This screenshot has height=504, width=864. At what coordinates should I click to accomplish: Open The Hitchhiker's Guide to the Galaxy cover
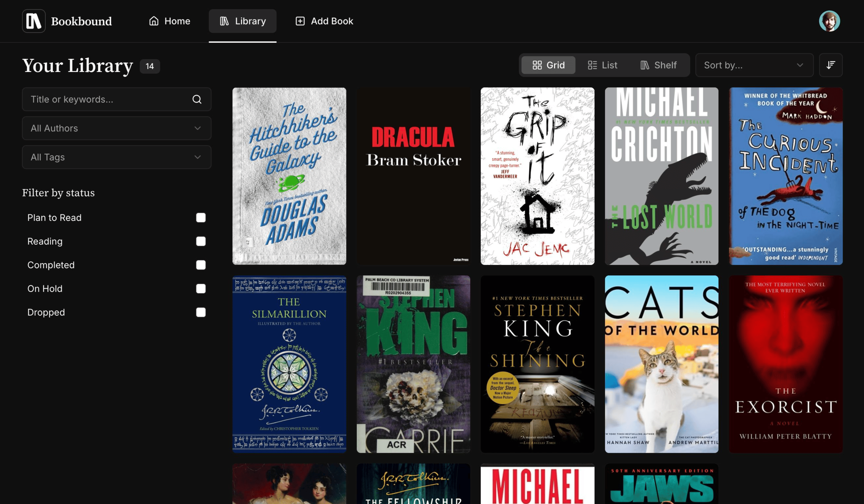click(x=289, y=176)
